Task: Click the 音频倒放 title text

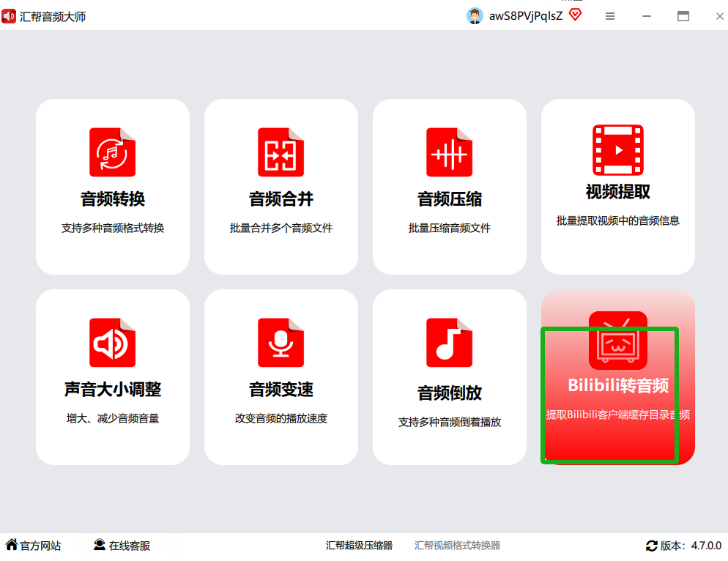Action: tap(450, 393)
